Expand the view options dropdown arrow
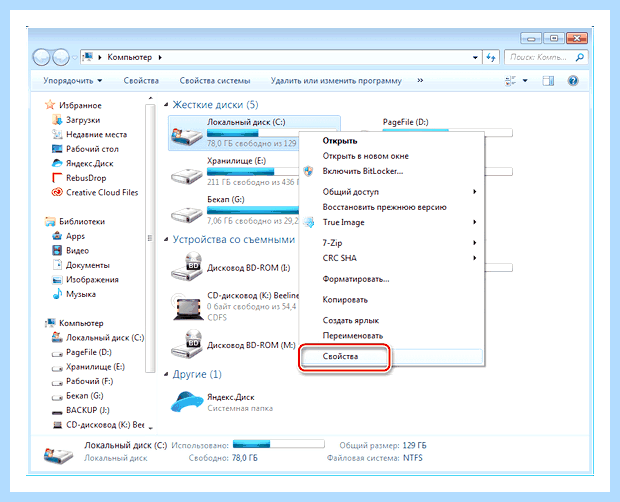This screenshot has height=502, width=620. click(x=525, y=81)
